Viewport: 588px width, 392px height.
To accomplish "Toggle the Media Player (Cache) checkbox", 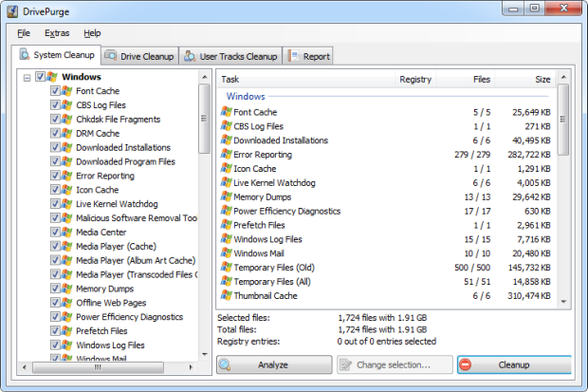I will 55,246.
